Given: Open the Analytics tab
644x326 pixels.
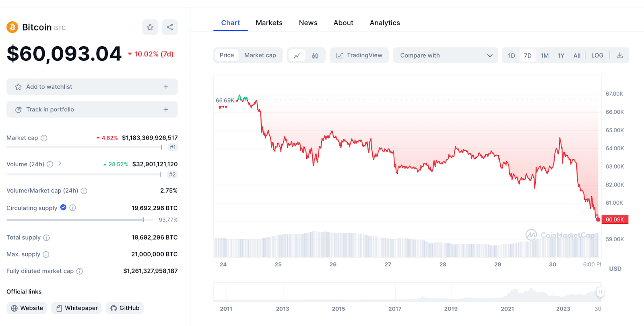Looking at the screenshot, I should 385,23.
